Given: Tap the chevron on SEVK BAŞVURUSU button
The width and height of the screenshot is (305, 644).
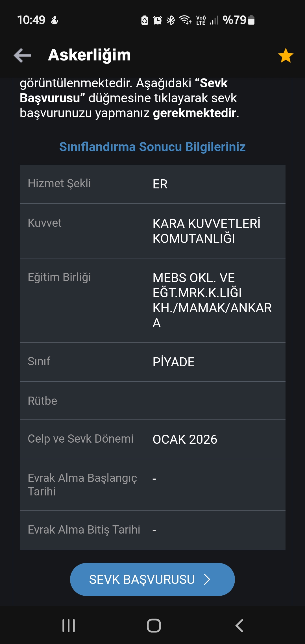Looking at the screenshot, I should 207,579.
